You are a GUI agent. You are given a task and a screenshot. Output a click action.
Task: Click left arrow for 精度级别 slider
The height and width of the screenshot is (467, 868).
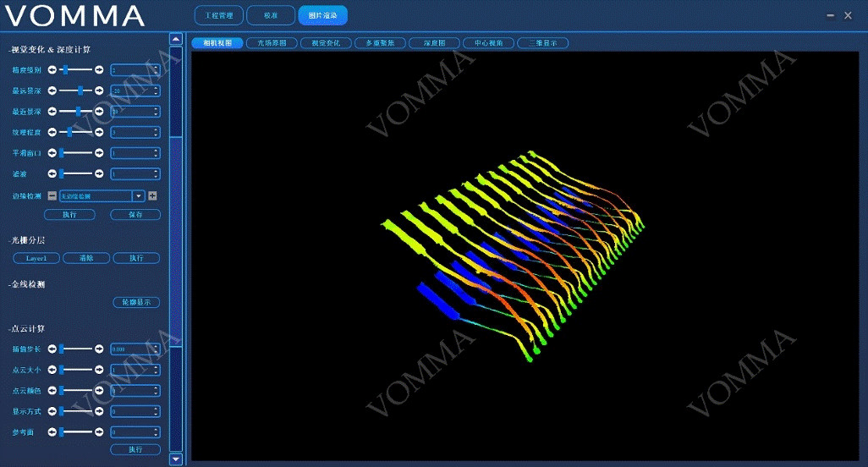tap(52, 69)
